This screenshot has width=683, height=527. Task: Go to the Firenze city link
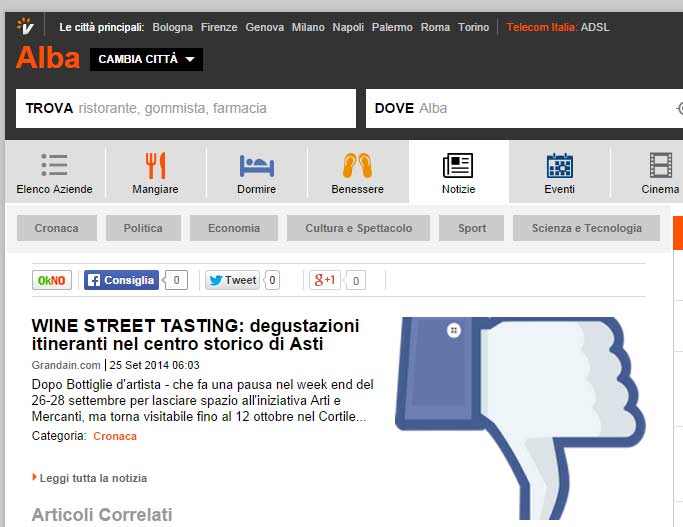[219, 27]
